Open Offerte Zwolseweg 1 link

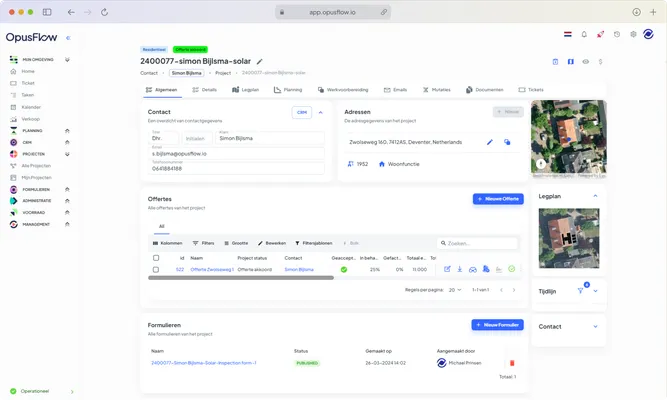[x=212, y=269]
